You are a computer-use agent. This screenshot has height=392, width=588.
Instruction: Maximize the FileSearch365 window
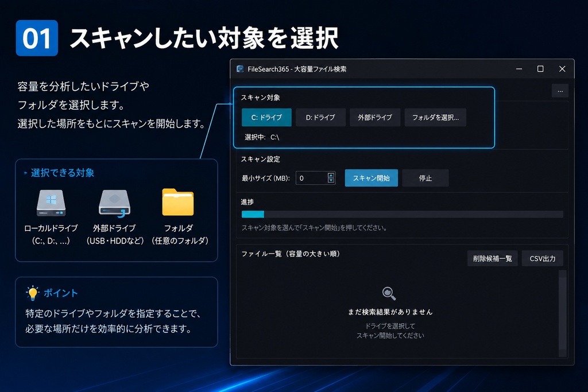(540, 69)
